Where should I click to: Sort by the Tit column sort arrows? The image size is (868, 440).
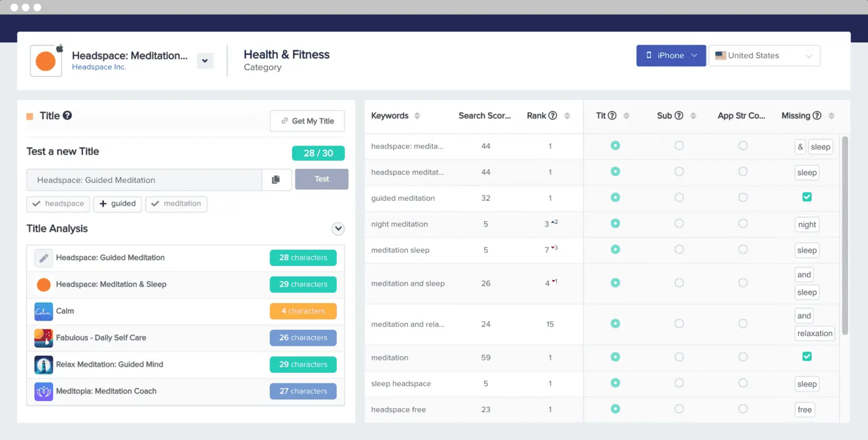coord(626,116)
